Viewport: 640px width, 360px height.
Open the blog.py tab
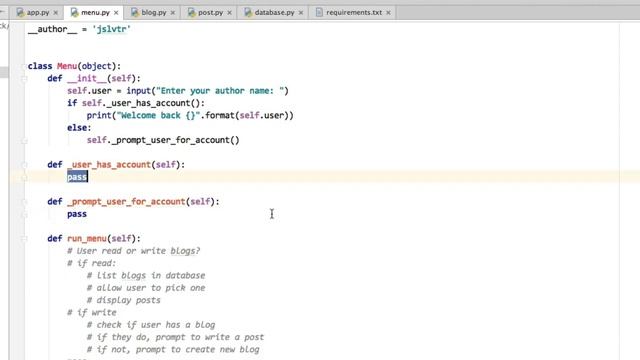click(153, 13)
